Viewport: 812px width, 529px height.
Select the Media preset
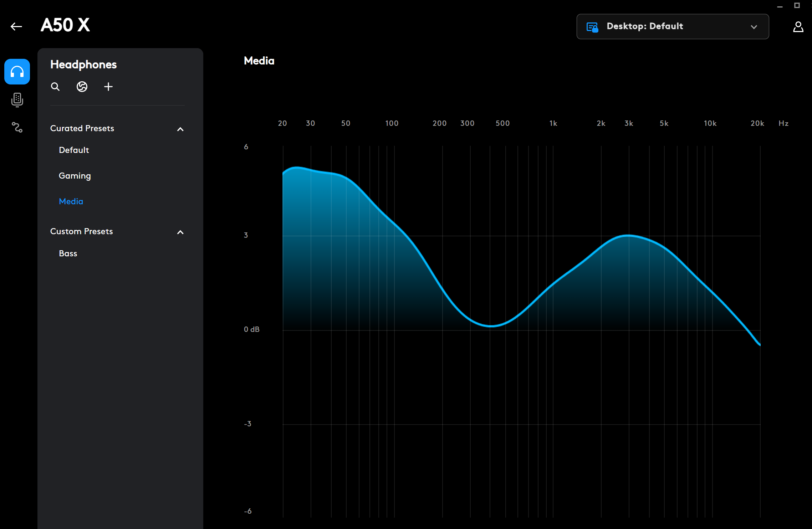tap(71, 201)
